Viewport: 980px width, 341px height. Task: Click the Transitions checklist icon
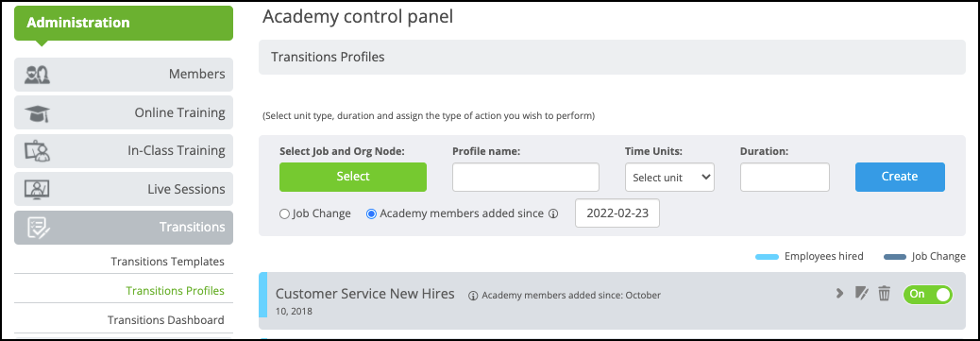pyautogui.click(x=39, y=228)
